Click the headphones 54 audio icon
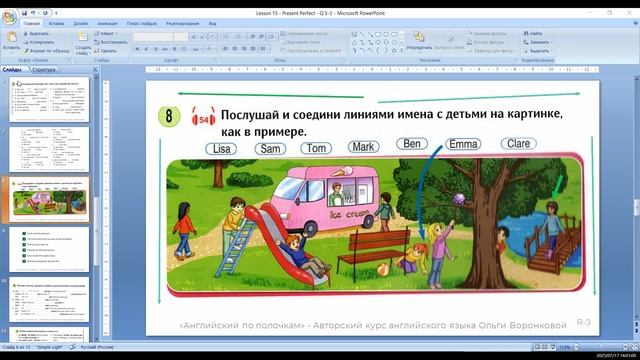Viewport: 640px width, 360px height. coord(203,117)
